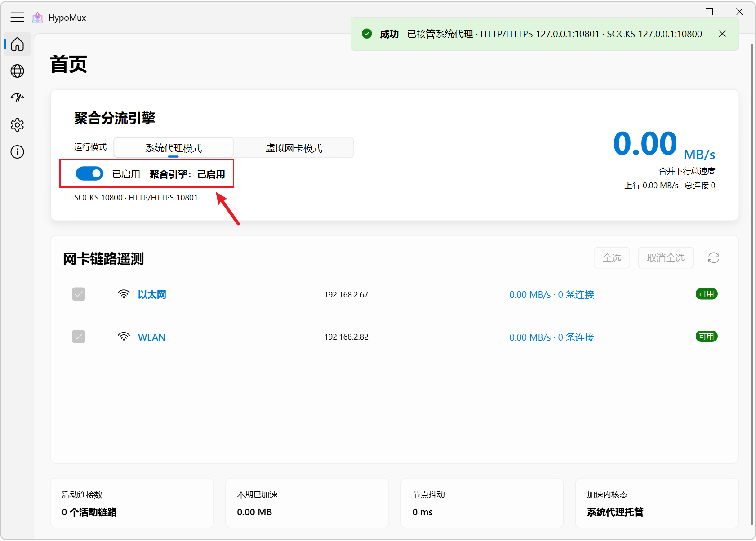This screenshot has height=541, width=756.
Task: Click 以太网 speed 0.00 MB/s · 0 条连接
Action: pyautogui.click(x=551, y=295)
